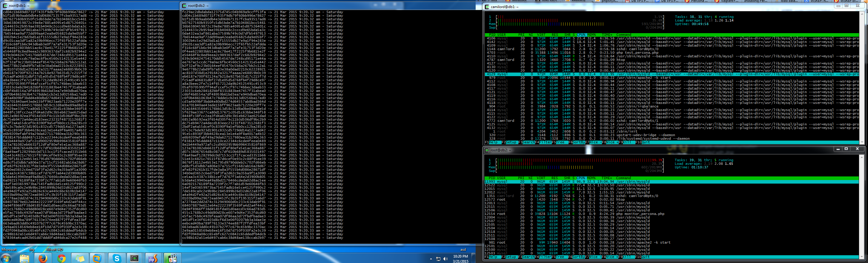
Task: Open Windows Explorer from the taskbar
Action: 24,258
